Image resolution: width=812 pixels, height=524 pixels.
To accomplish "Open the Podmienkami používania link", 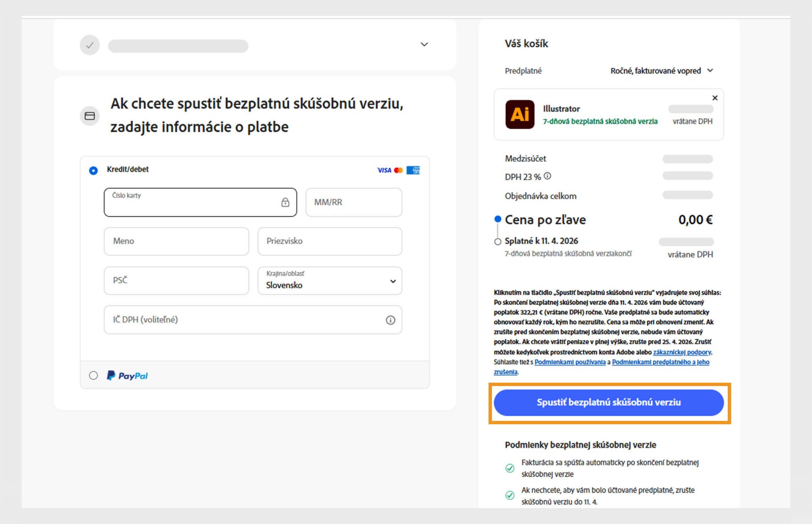I will click(x=570, y=362).
